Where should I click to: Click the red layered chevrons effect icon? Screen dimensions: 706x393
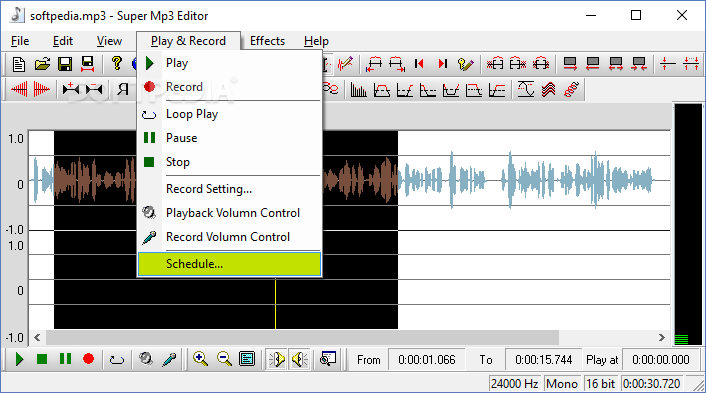(x=548, y=89)
